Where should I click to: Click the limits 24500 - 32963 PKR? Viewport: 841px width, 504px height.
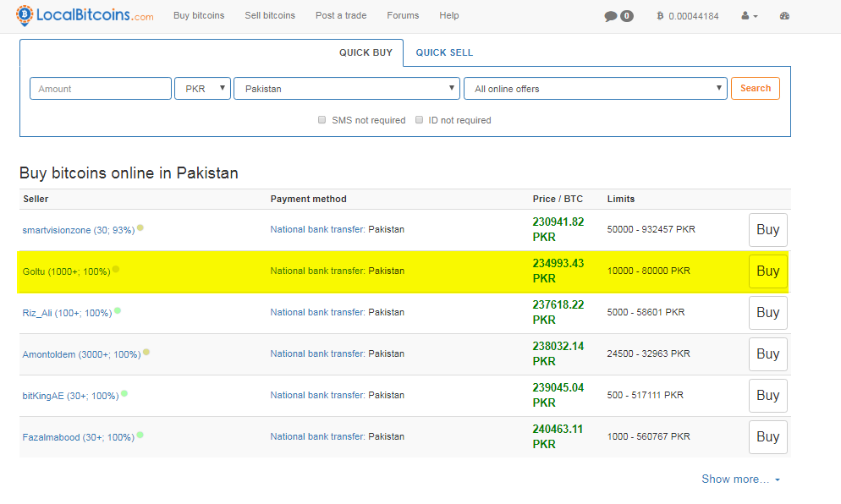tap(648, 353)
